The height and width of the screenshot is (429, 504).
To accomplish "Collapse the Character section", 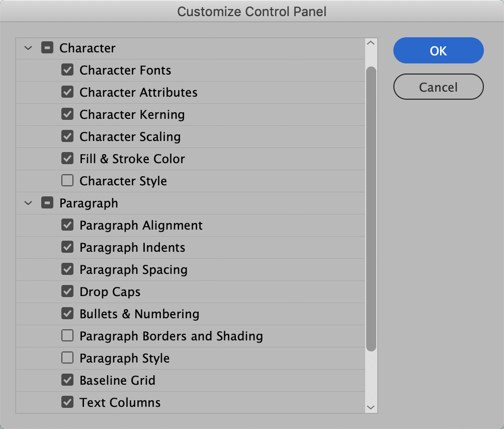I will pos(28,48).
